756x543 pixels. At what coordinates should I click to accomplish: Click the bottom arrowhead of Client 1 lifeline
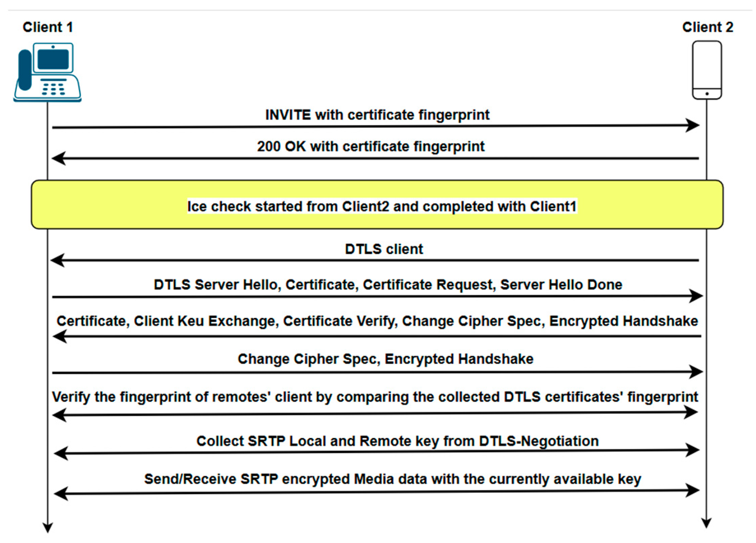click(48, 528)
